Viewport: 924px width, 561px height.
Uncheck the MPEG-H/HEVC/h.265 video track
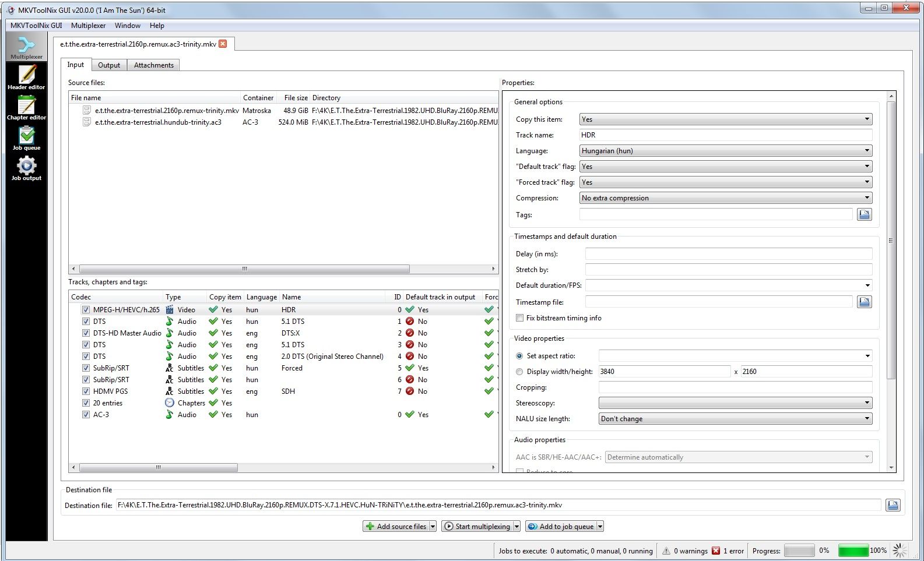[86, 310]
